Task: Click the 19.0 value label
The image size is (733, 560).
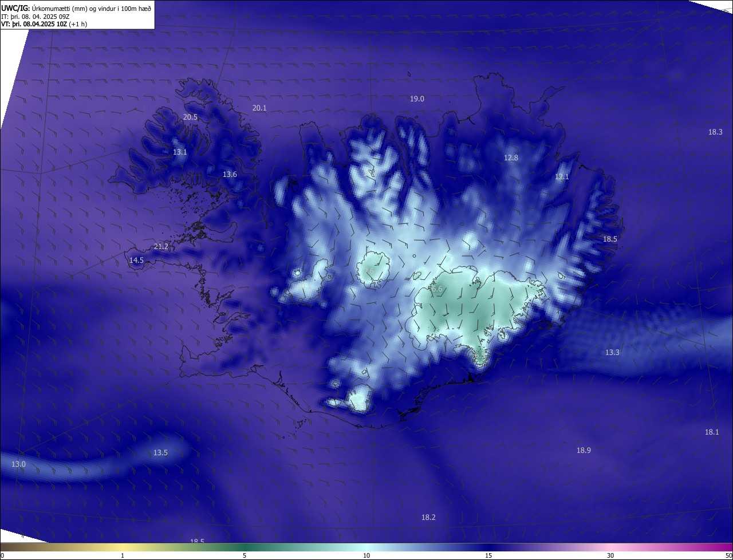Action: tap(417, 98)
